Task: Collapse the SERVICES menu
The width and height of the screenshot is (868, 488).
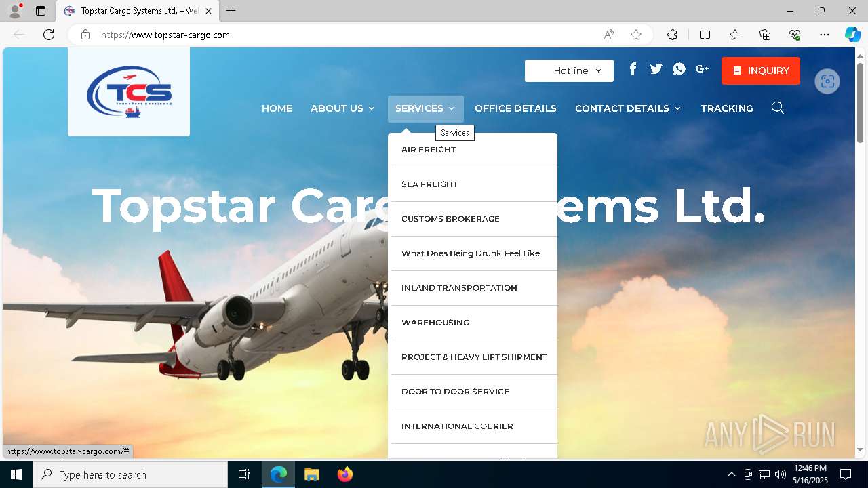Action: pos(425,108)
